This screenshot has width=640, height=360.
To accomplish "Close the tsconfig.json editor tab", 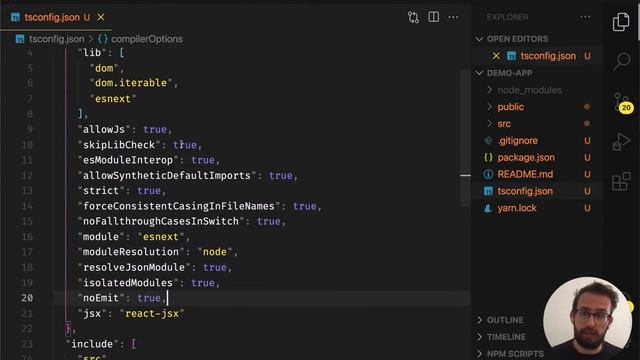I will [101, 17].
